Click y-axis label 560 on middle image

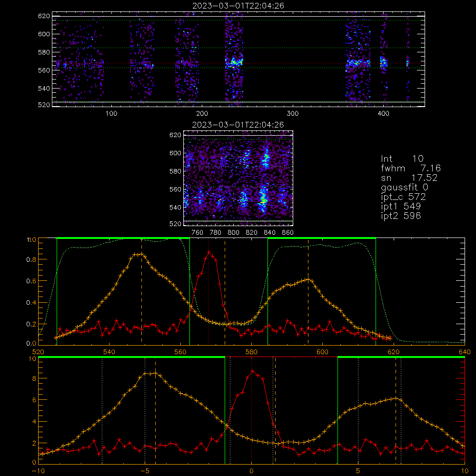pyautogui.click(x=176, y=189)
